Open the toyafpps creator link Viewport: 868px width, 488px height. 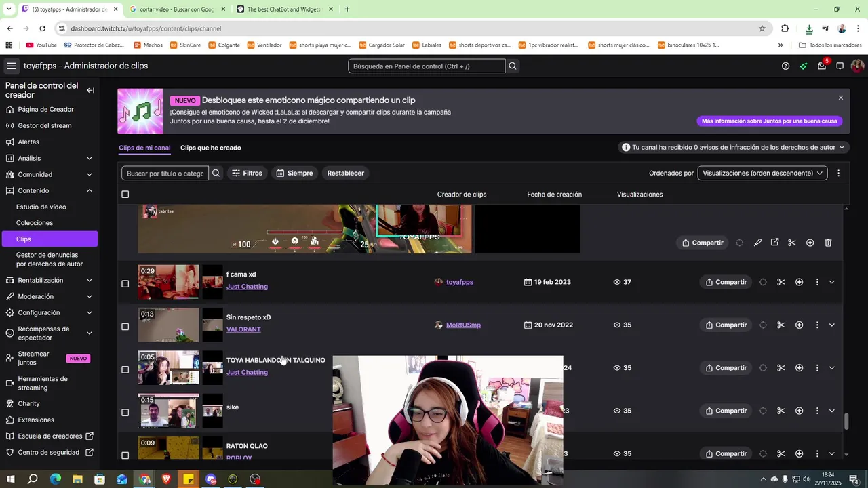coord(460,282)
